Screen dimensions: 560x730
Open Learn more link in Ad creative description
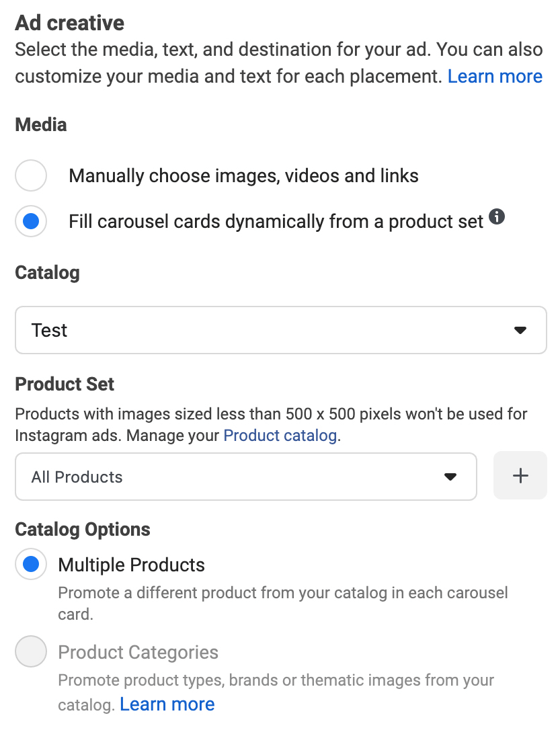pos(495,77)
